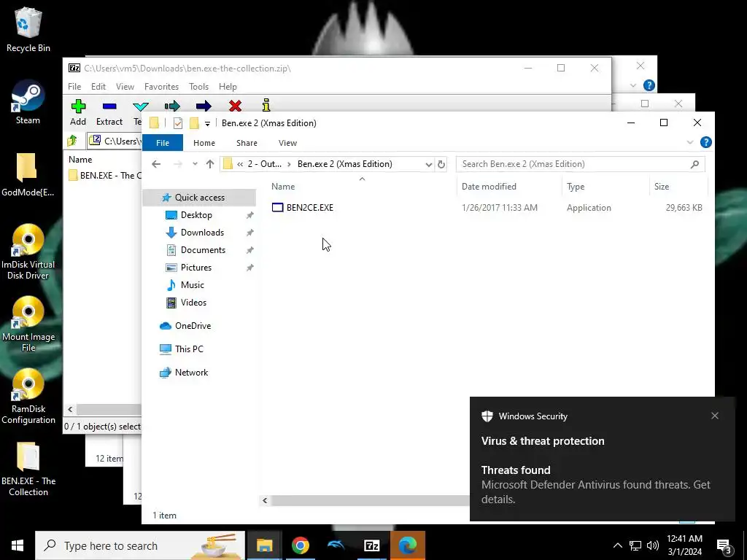Image resolution: width=747 pixels, height=560 pixels.
Task: Click the Explorer Back arrow
Action: pos(156,164)
